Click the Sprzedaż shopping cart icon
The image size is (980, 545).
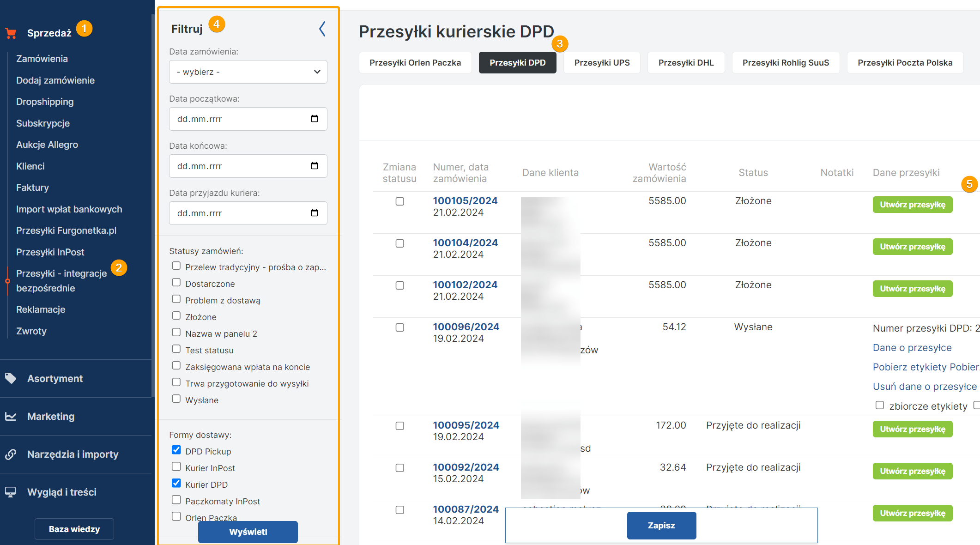[x=11, y=33]
